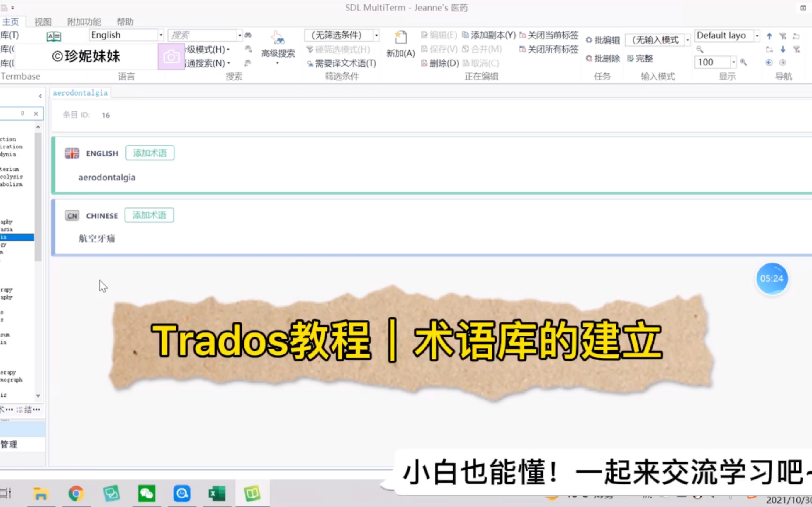
Task: Click the grey circular forward arrow
Action: 783,62
